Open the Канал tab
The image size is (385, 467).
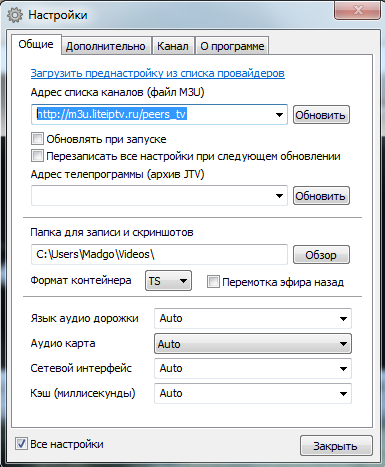pyautogui.click(x=173, y=46)
